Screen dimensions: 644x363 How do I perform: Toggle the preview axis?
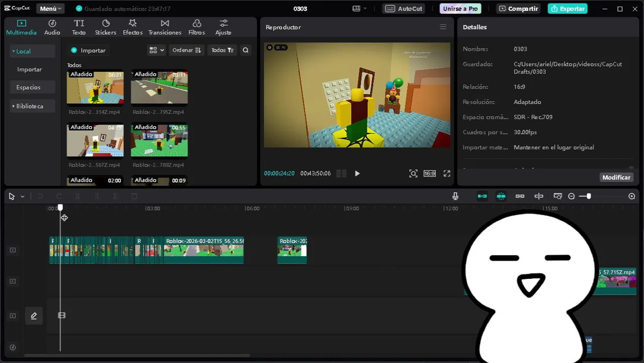tap(539, 196)
